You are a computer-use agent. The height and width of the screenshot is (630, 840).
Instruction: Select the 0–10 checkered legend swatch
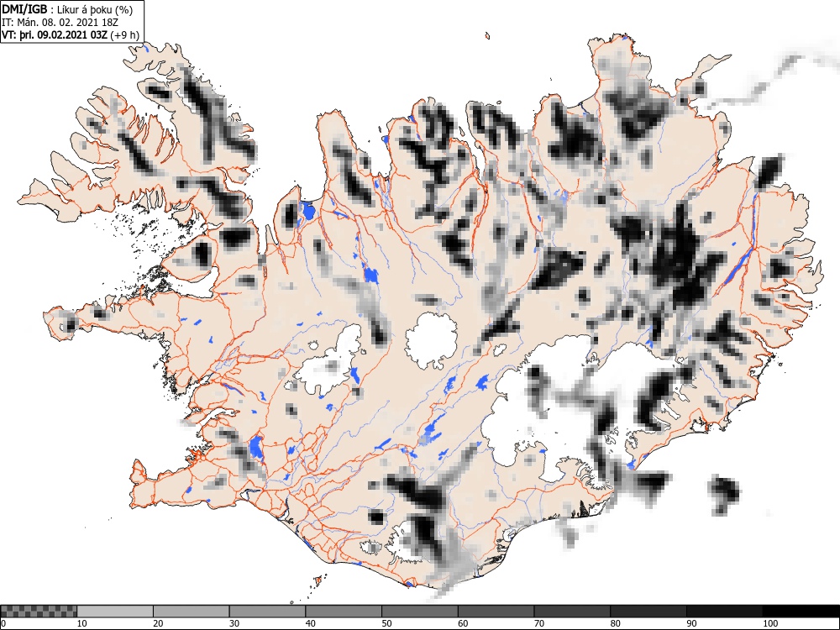point(39,612)
